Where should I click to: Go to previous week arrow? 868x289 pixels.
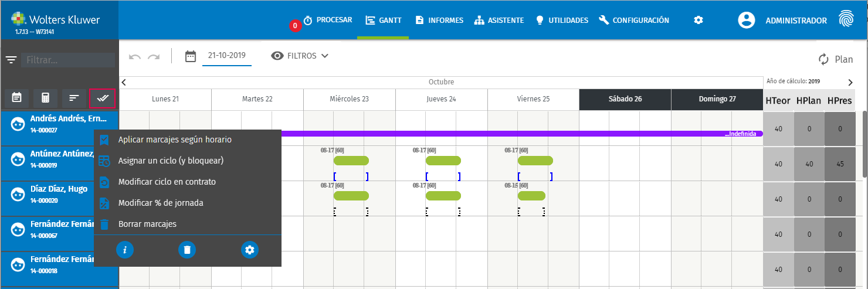coord(124,82)
